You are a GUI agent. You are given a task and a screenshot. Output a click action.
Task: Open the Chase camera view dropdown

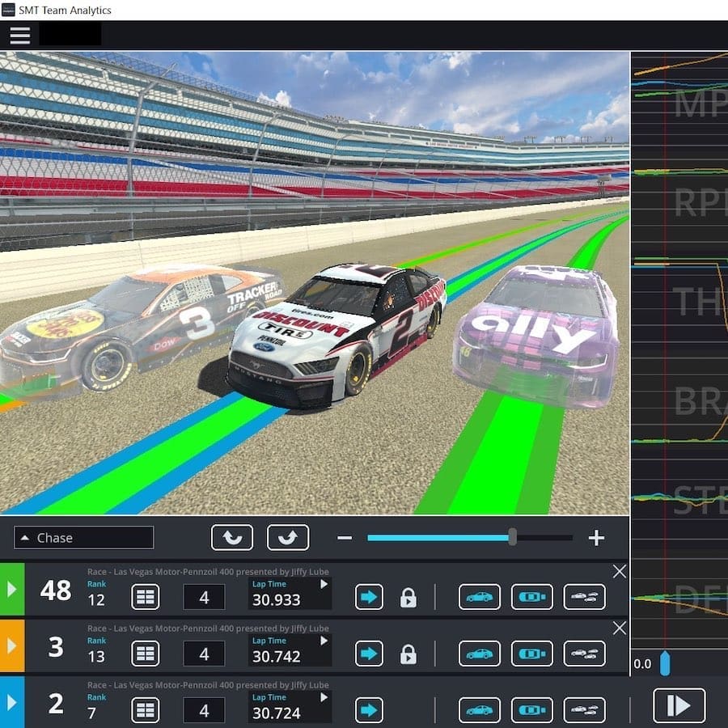click(x=83, y=538)
